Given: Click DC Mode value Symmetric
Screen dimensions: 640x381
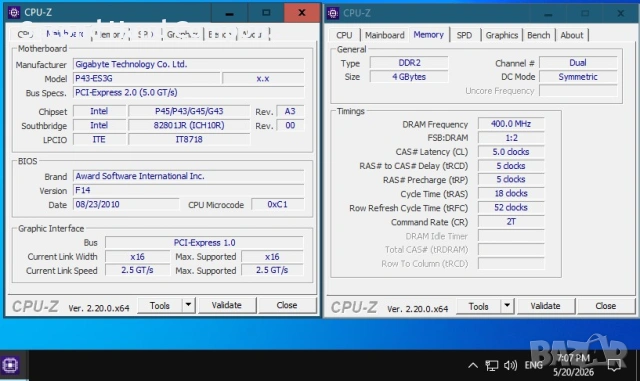Looking at the screenshot, I should 578,77.
